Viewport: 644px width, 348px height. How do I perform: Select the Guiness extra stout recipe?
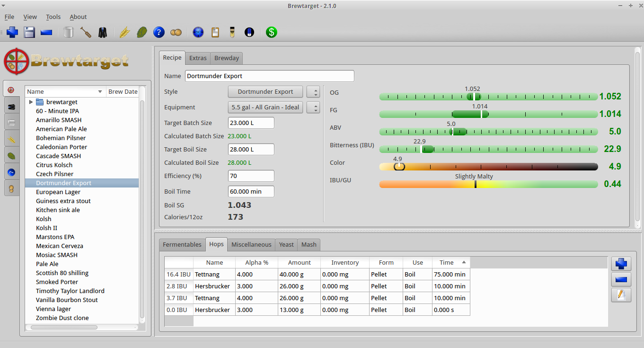point(63,201)
